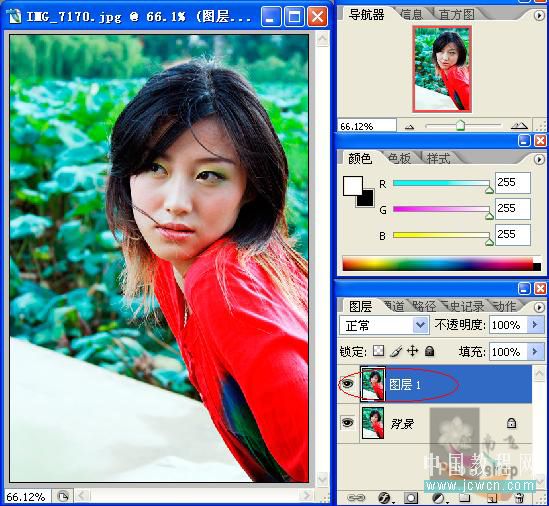Switch to the 导航器 tab

click(x=367, y=15)
